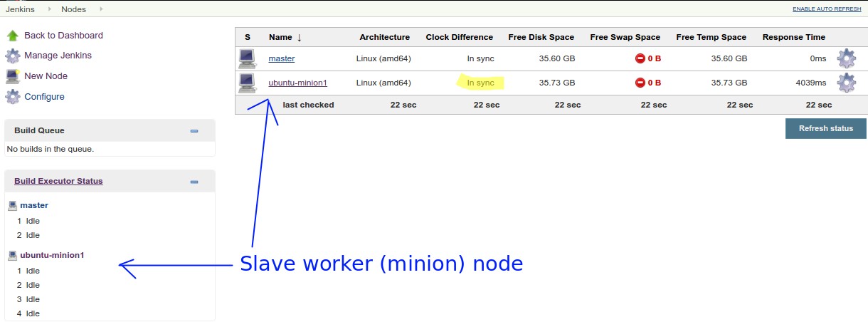Click the master node computer status icon
Image resolution: width=868 pixels, height=322 pixels.
pos(247,58)
